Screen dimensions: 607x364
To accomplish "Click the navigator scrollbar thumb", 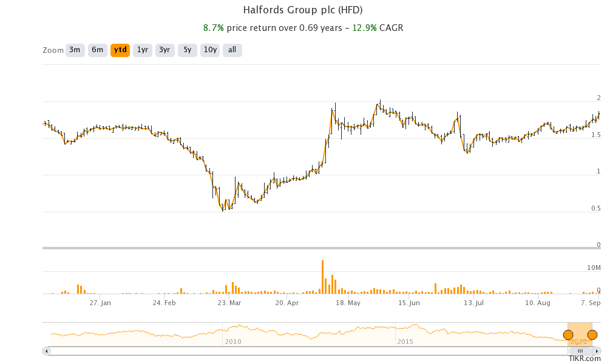I will click(x=580, y=351).
